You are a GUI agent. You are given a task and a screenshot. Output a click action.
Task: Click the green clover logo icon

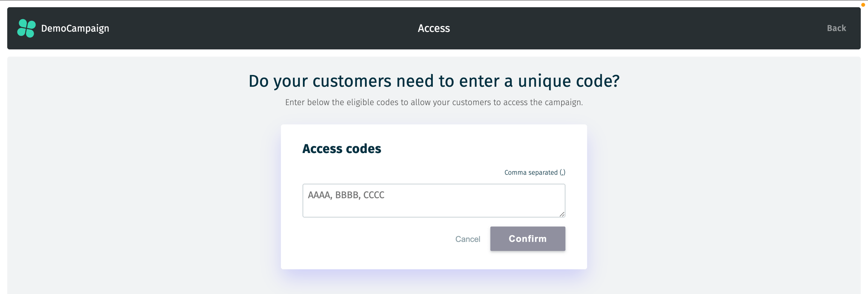[x=26, y=28]
